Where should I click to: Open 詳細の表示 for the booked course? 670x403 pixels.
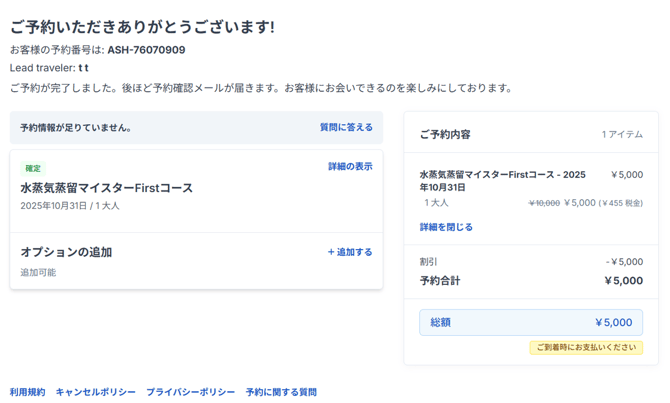point(350,167)
